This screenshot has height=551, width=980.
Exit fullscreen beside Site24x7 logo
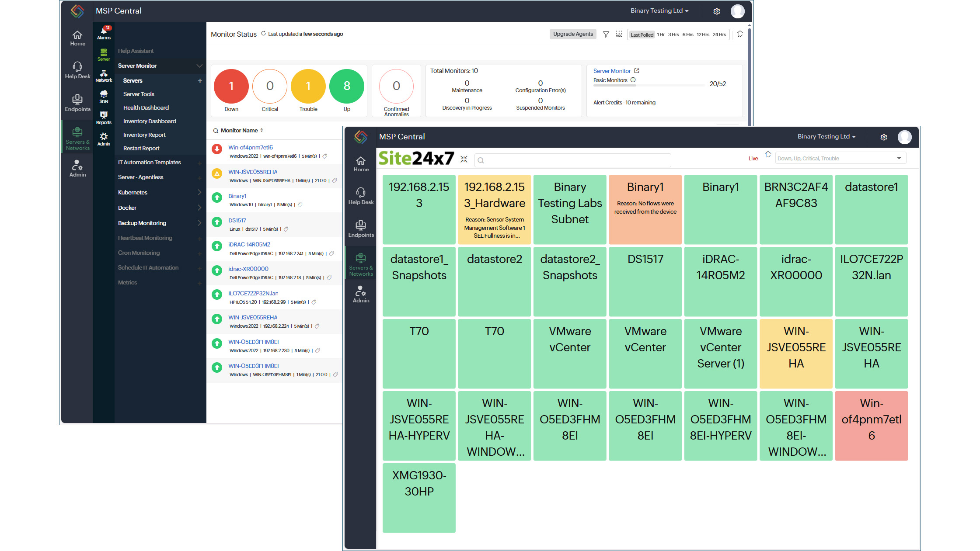464,159
